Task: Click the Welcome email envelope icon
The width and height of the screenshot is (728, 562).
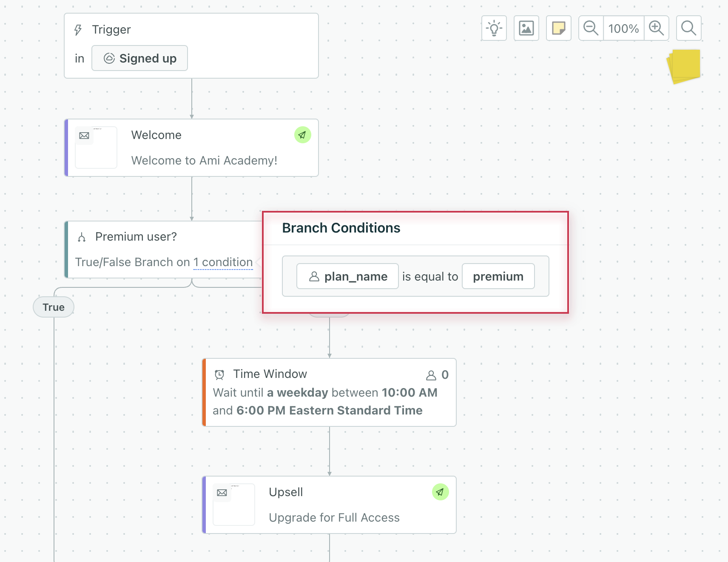Action: click(x=84, y=136)
